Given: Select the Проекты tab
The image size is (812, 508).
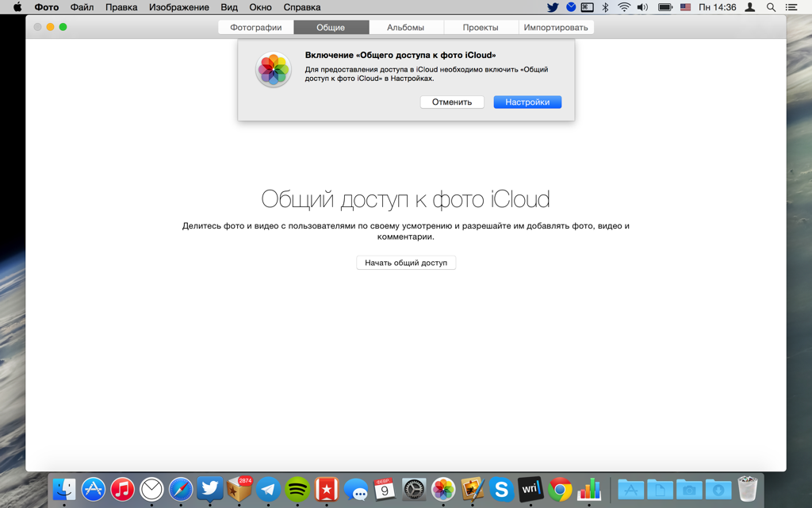Looking at the screenshot, I should 481,28.
